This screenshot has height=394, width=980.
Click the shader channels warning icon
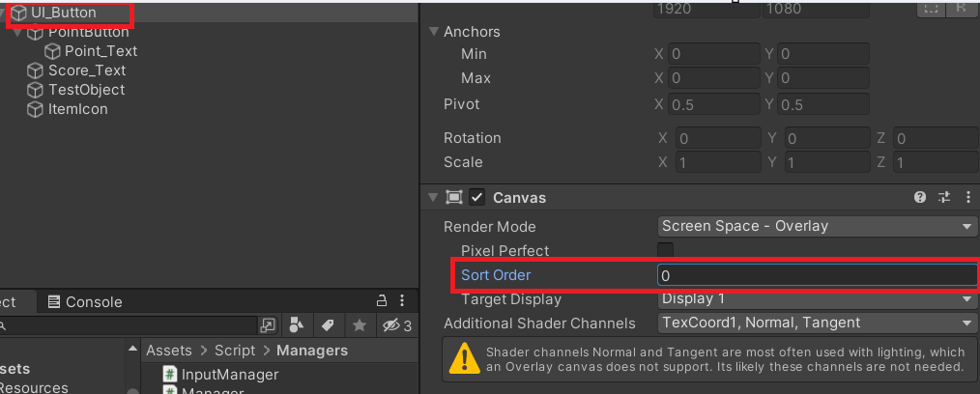tap(465, 358)
